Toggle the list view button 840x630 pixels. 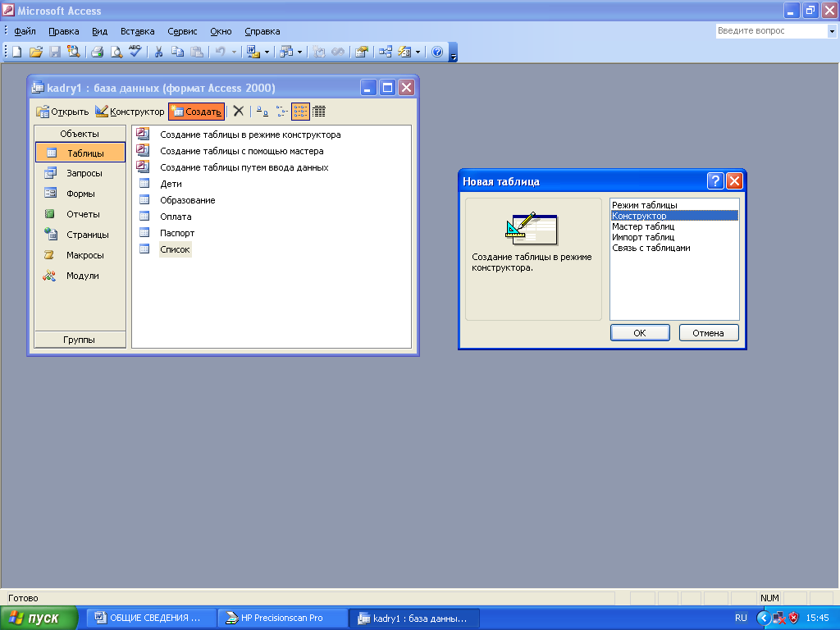(x=300, y=111)
